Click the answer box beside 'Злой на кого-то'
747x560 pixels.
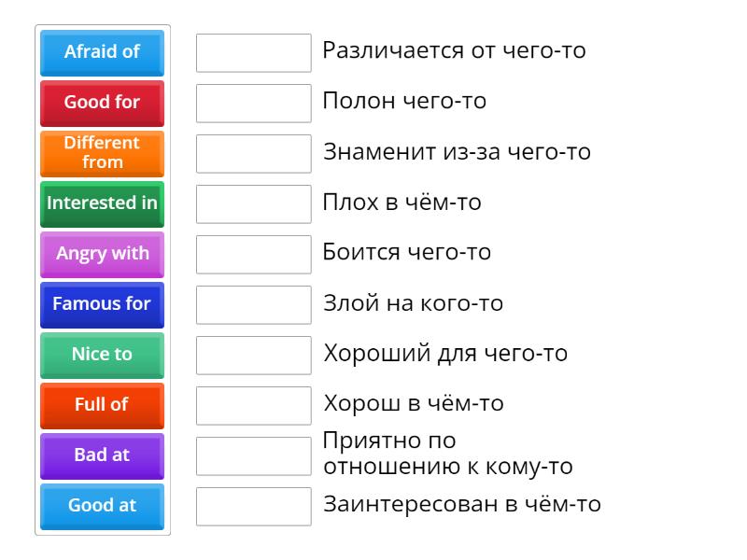click(x=253, y=303)
